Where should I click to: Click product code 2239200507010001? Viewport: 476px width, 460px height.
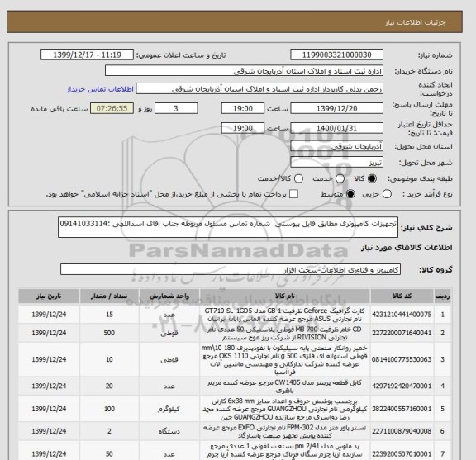402,454
